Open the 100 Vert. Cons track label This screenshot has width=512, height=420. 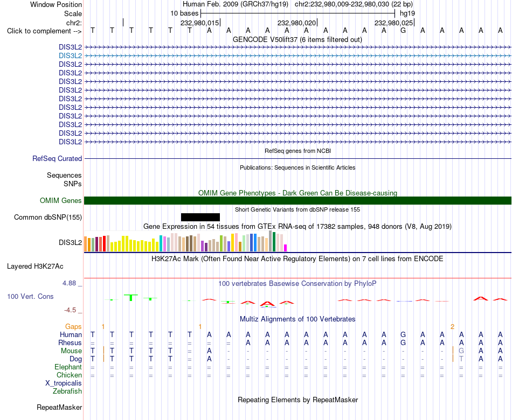[x=30, y=296]
